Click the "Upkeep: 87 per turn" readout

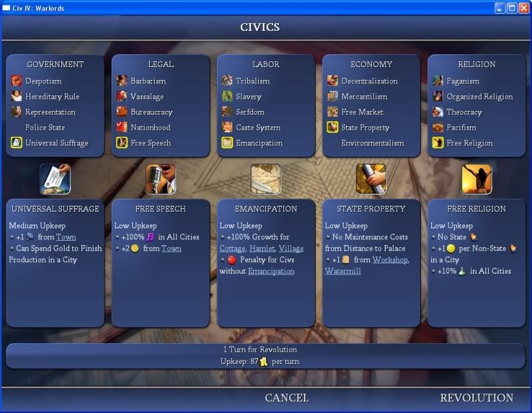tap(260, 361)
